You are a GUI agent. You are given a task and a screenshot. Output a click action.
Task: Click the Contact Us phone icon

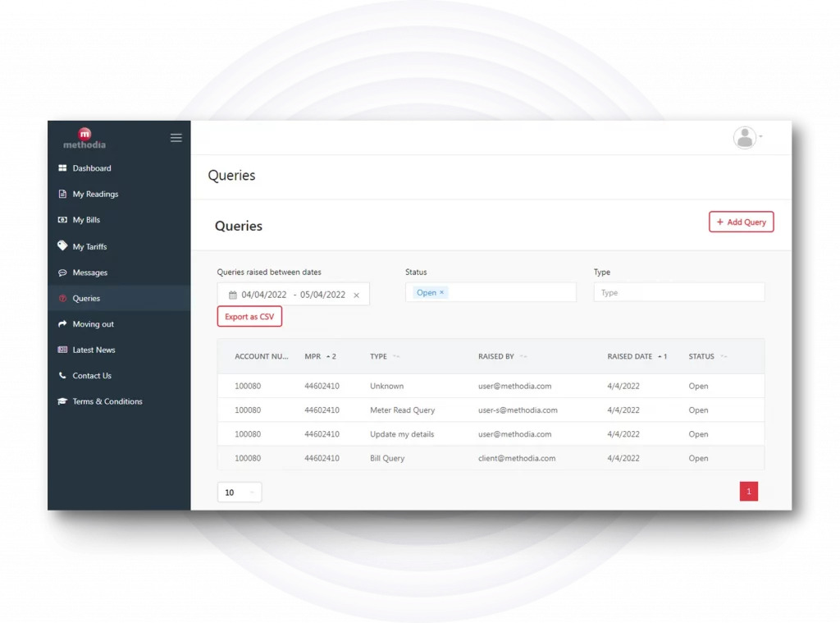tap(62, 376)
